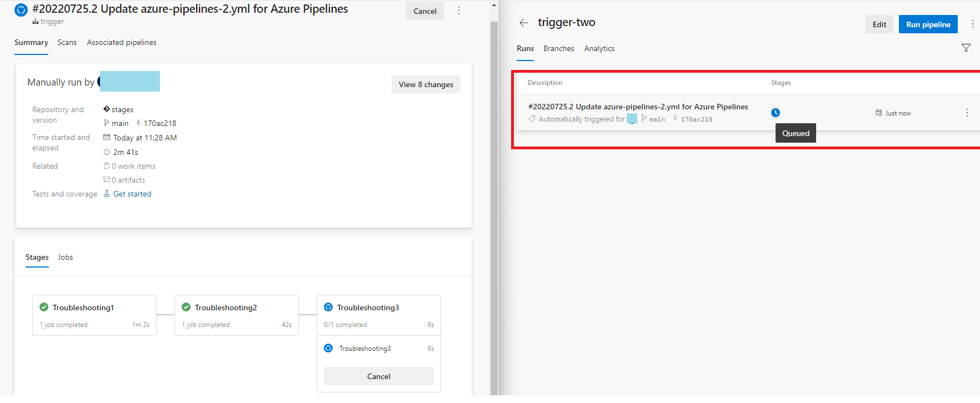Open the Associated pipelines tab
Screen dimensions: 980x403
click(x=122, y=43)
